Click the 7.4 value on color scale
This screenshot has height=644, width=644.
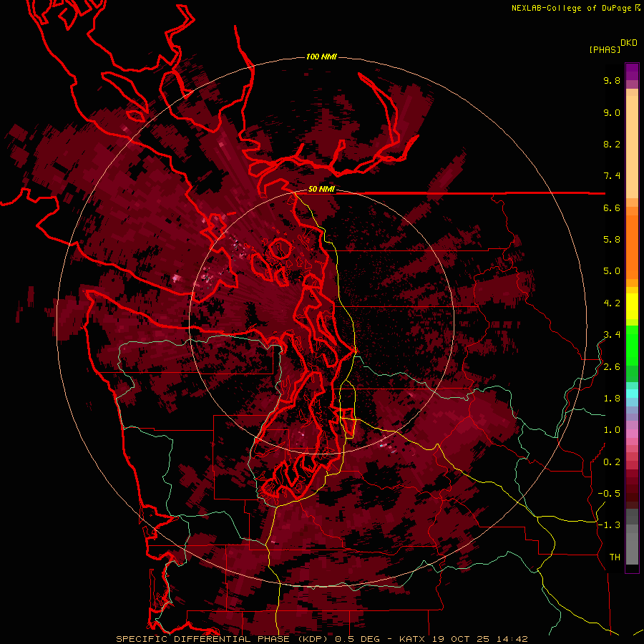[612, 176]
